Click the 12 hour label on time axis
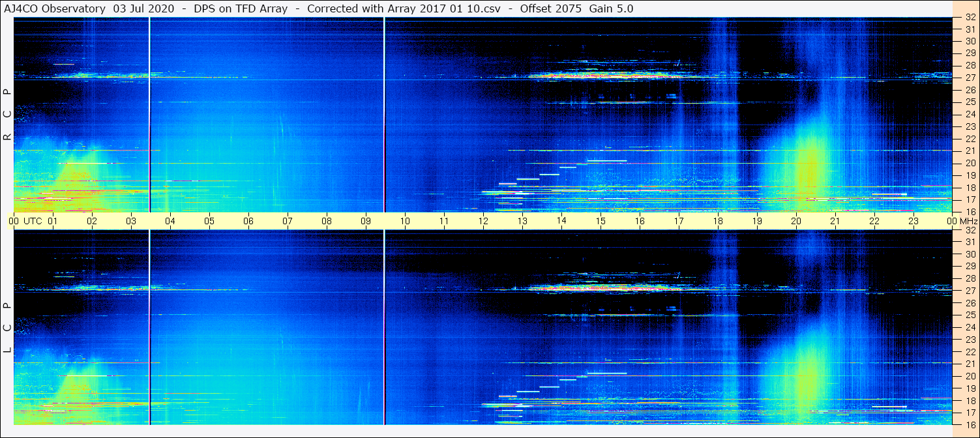Image resolution: width=980 pixels, height=438 pixels. (483, 221)
